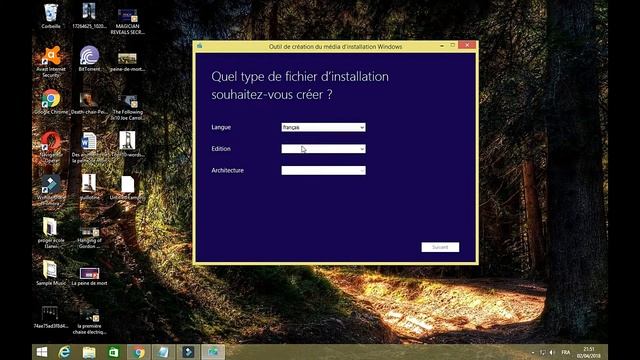The width and height of the screenshot is (640, 360).
Task: Click the FRA language indicator
Action: click(566, 352)
